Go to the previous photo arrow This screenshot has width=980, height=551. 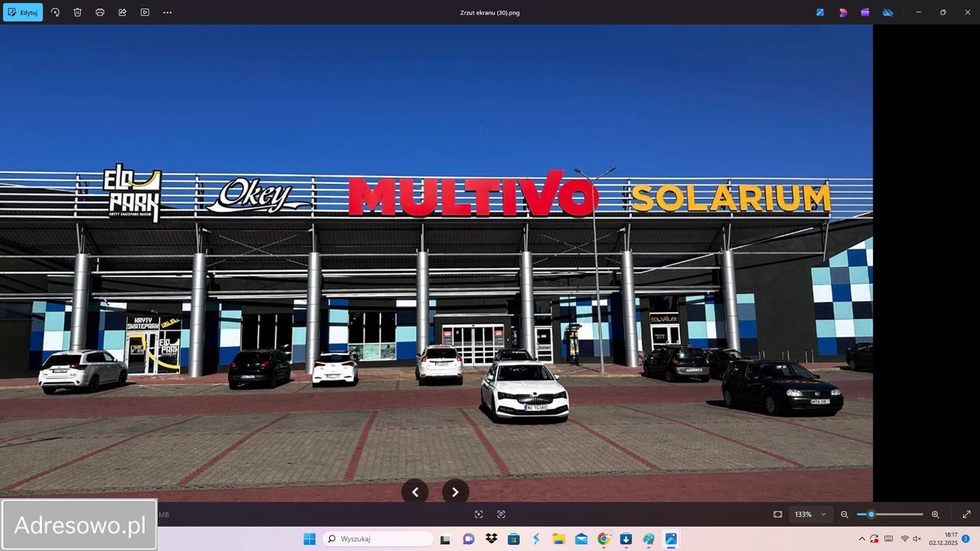[x=415, y=492]
